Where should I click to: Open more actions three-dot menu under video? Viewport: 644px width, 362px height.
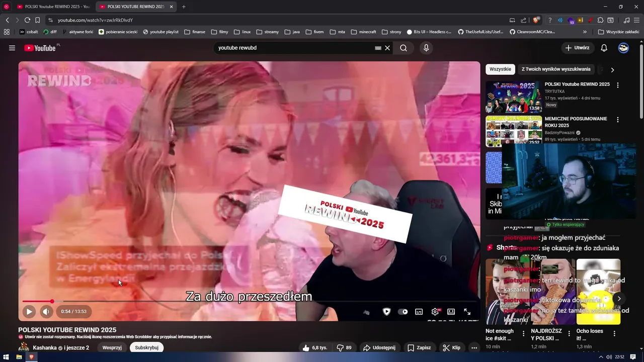[x=474, y=347]
